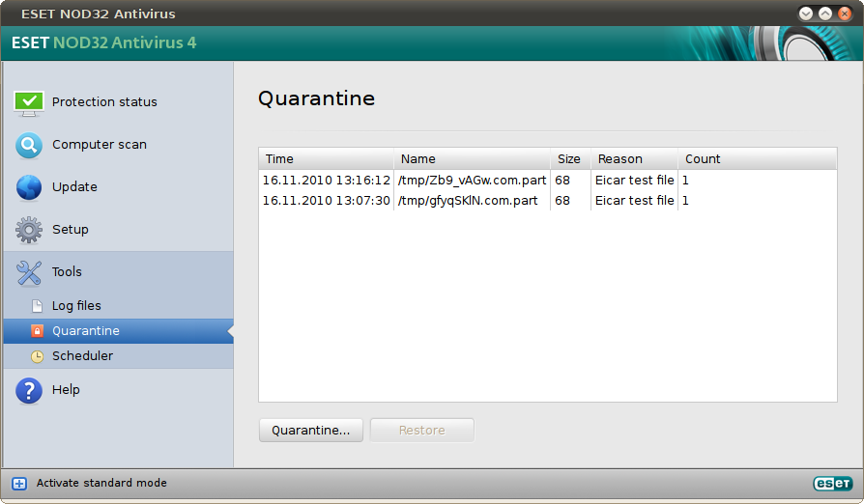Click the Setup gear icon
Screen dimensions: 864x504
[x=29, y=230]
